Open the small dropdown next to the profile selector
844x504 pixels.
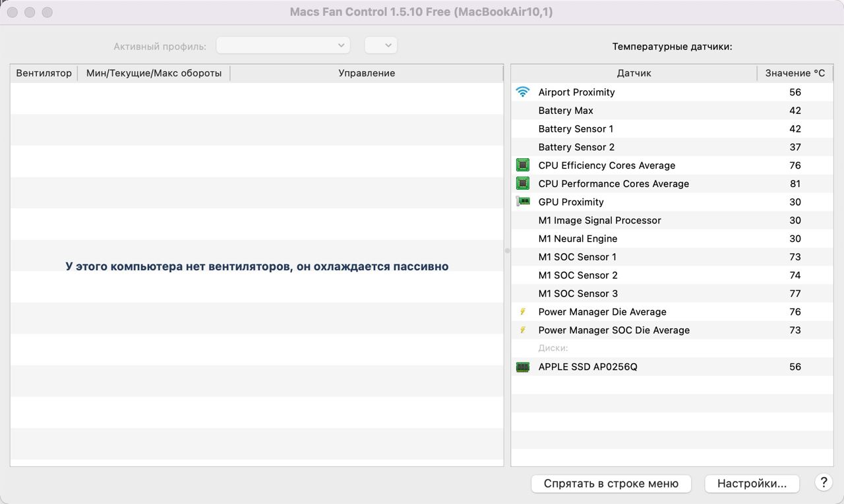pos(381,45)
